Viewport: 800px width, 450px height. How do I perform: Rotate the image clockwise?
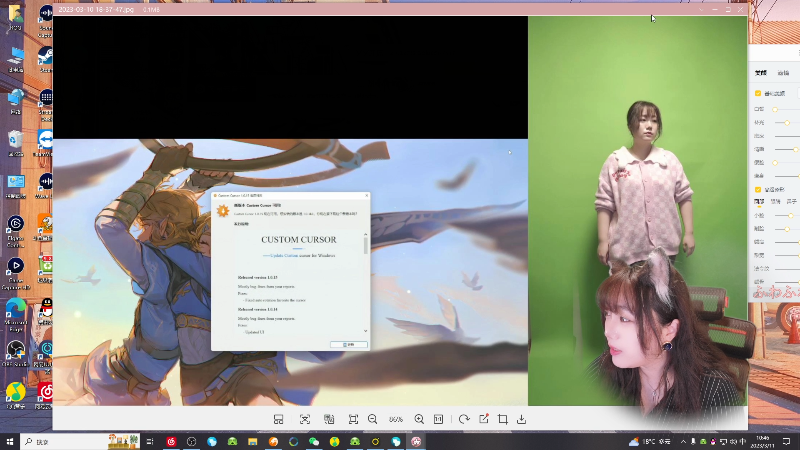pos(464,419)
